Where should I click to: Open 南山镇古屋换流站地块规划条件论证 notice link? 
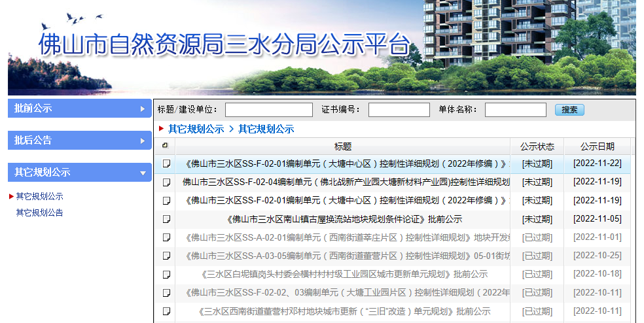(344, 219)
